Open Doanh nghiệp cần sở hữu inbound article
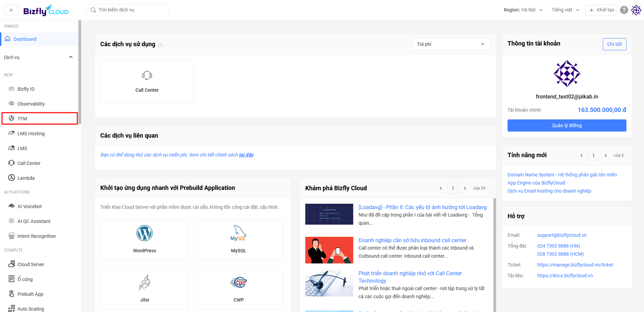The height and width of the screenshot is (312, 644). [x=412, y=240]
